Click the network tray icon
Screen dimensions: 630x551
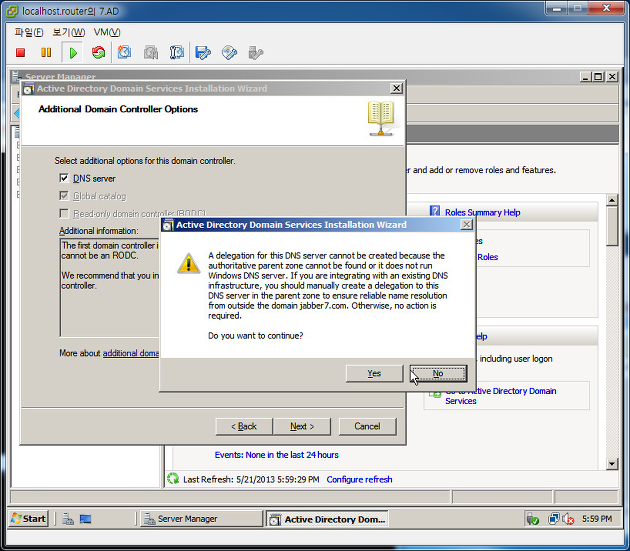click(553, 519)
